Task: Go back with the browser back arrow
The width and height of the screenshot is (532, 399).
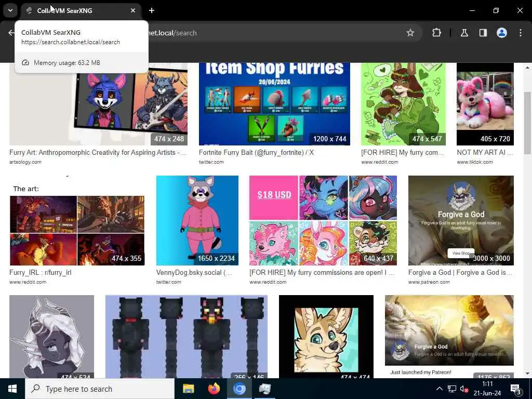Action: (11, 33)
